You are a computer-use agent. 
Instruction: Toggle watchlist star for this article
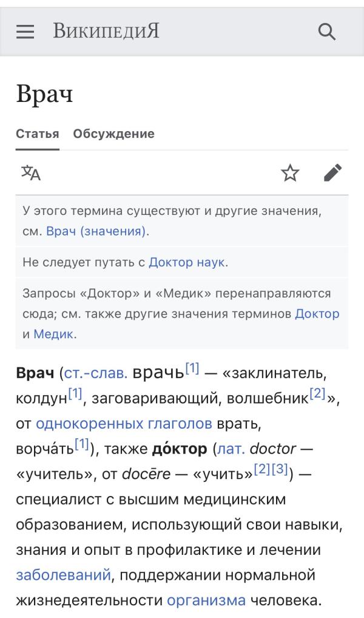pyautogui.click(x=290, y=172)
